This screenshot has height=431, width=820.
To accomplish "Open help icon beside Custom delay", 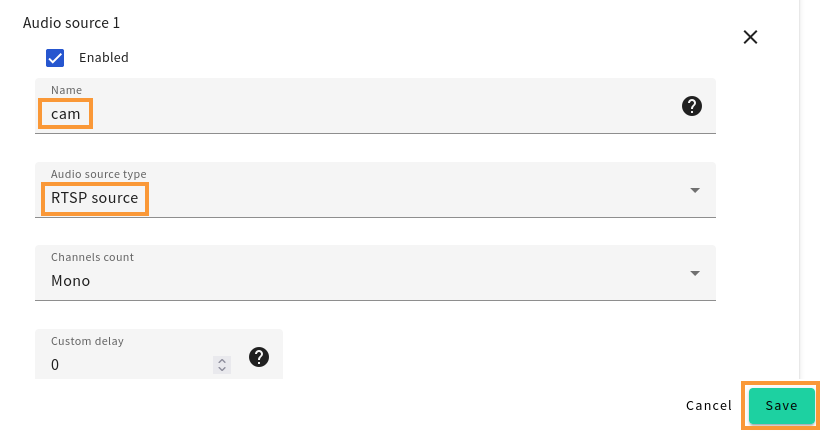I will (259, 357).
